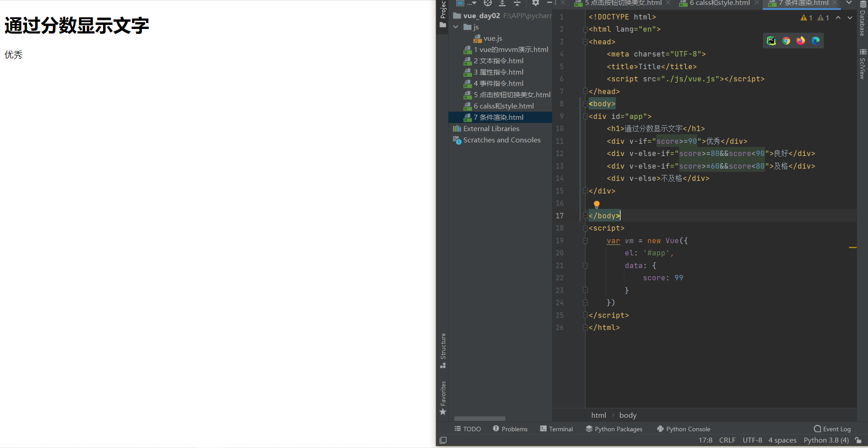Image resolution: width=868 pixels, height=448 pixels.
Task: Close the 5 点击按钮切换美女.html tab
Action: (x=668, y=3)
